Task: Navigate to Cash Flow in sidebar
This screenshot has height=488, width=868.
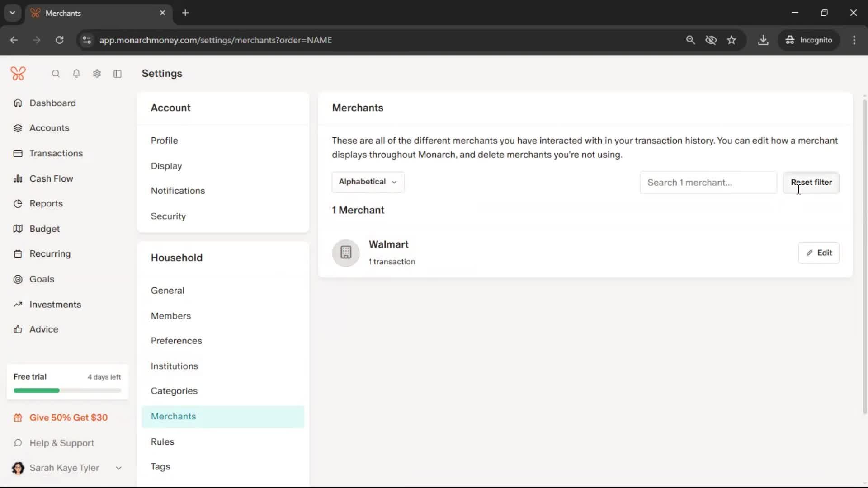Action: click(51, 178)
